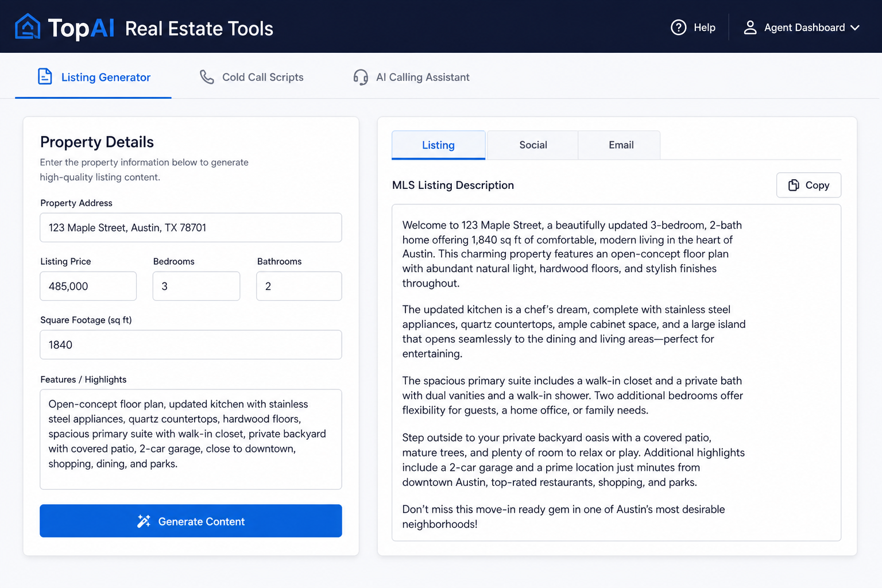Open the Agent Dashboard menu label
Image resolution: width=882 pixels, height=588 pixels.
[804, 28]
